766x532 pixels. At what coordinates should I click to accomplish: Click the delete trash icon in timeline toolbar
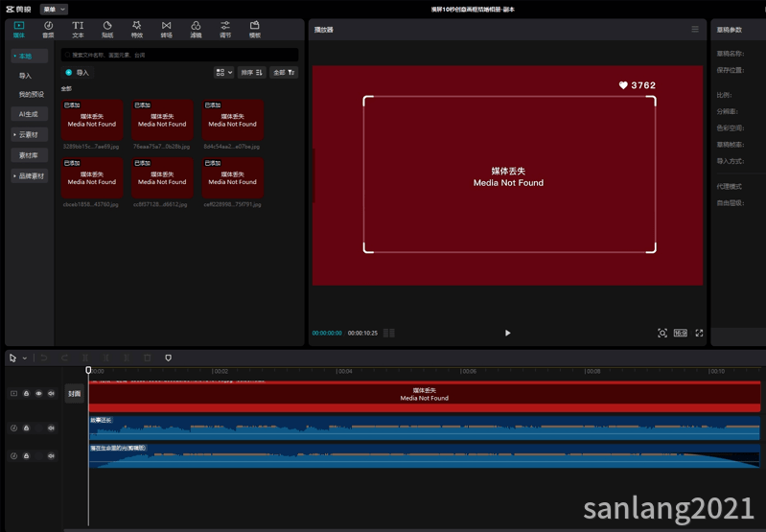[148, 359]
